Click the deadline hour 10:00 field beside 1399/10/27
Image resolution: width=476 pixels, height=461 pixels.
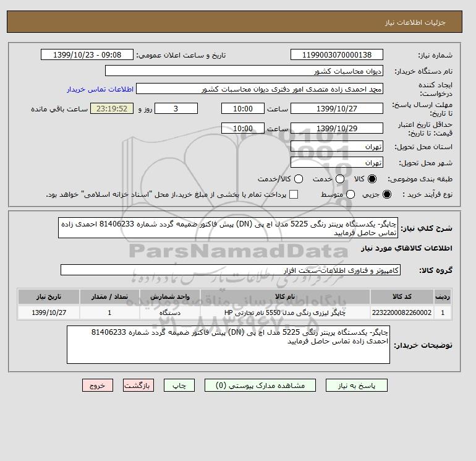(243, 108)
